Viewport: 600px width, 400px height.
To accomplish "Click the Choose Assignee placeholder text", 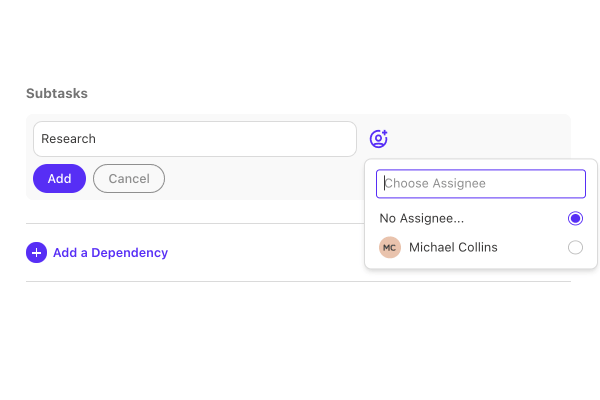I will coord(435,183).
